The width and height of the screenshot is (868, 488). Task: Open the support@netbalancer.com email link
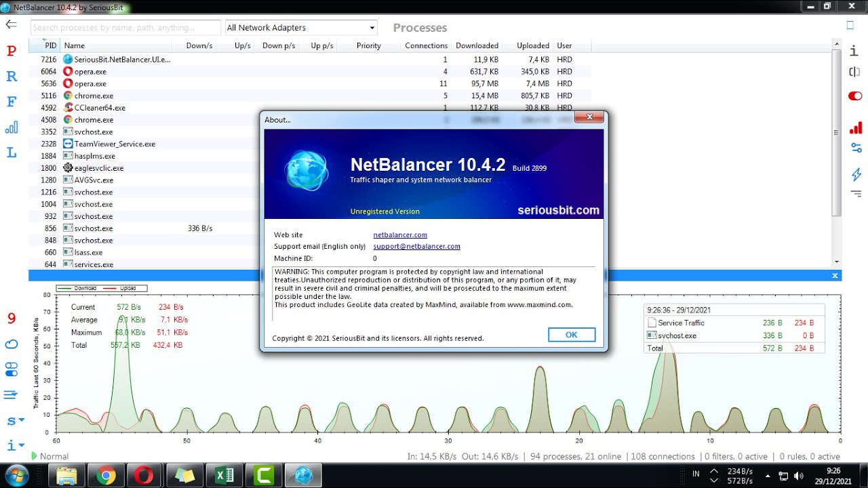coord(416,246)
